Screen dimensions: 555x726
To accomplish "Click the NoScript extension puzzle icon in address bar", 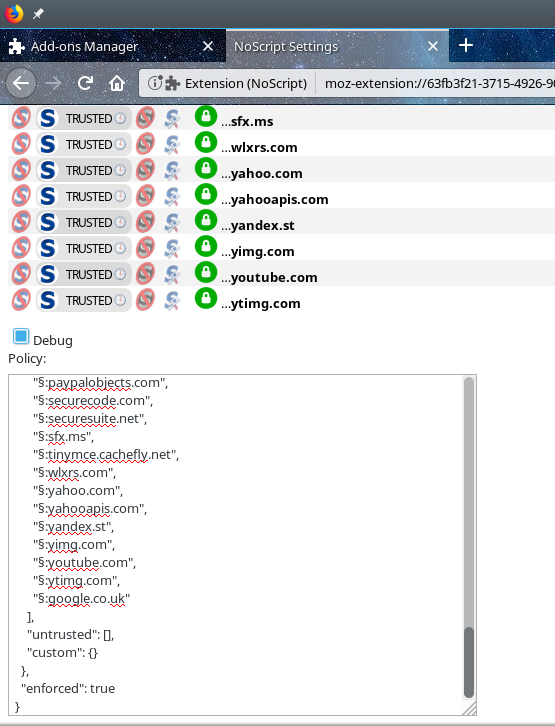I will [x=173, y=83].
